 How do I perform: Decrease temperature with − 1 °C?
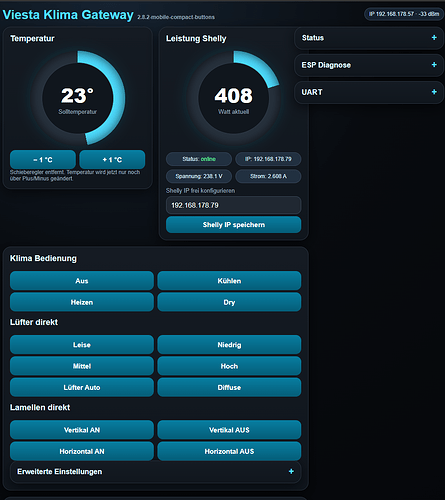click(43, 160)
